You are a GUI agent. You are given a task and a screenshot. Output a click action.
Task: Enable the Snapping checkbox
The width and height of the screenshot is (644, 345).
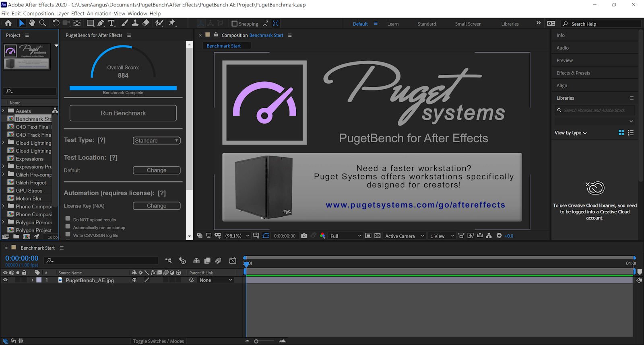click(235, 24)
